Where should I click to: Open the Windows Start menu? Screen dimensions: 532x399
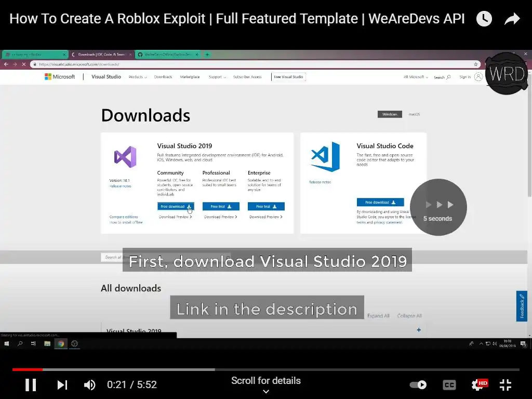(x=6, y=344)
